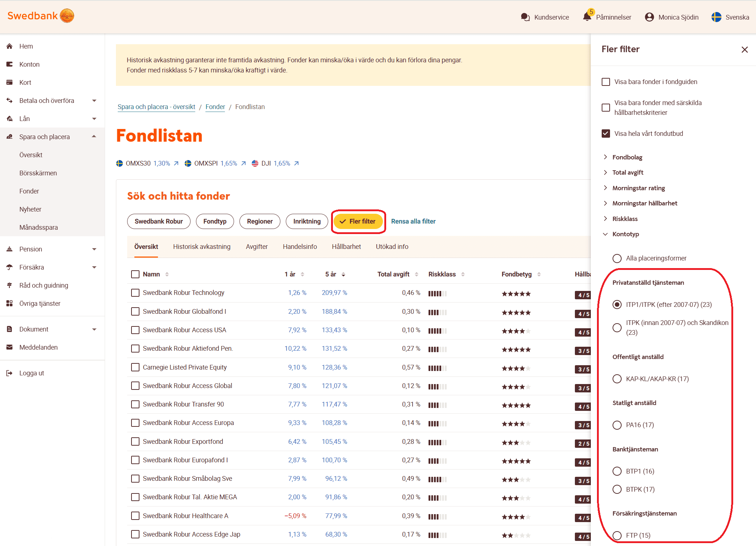Image resolution: width=756 pixels, height=546 pixels.
Task: Click Rensa alla filter link
Action: click(x=413, y=221)
